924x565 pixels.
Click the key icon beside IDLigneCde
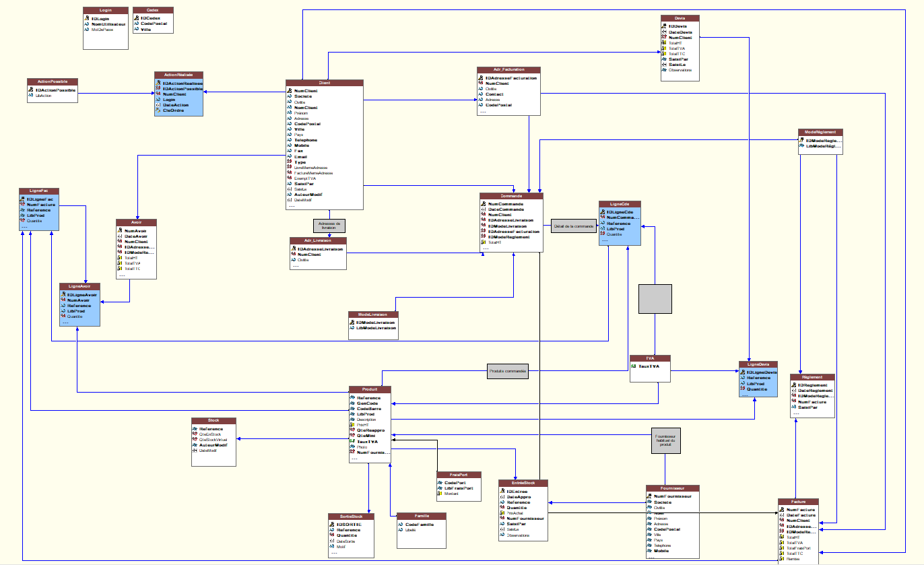603,212
